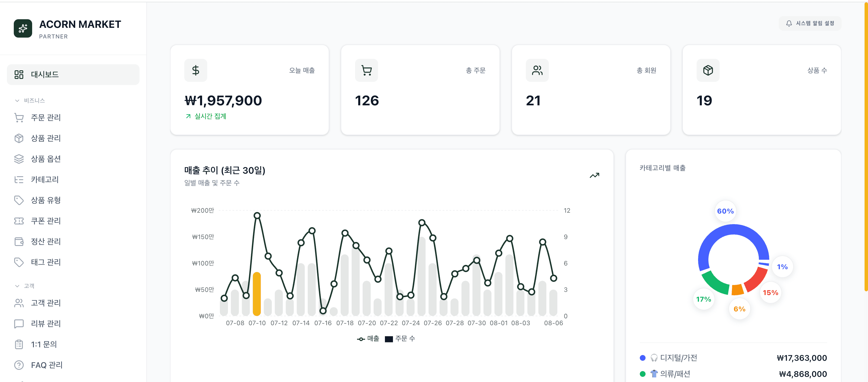Click the shirt icon beside 의류/패션
Image resolution: width=868 pixels, height=382 pixels.
pyautogui.click(x=654, y=374)
